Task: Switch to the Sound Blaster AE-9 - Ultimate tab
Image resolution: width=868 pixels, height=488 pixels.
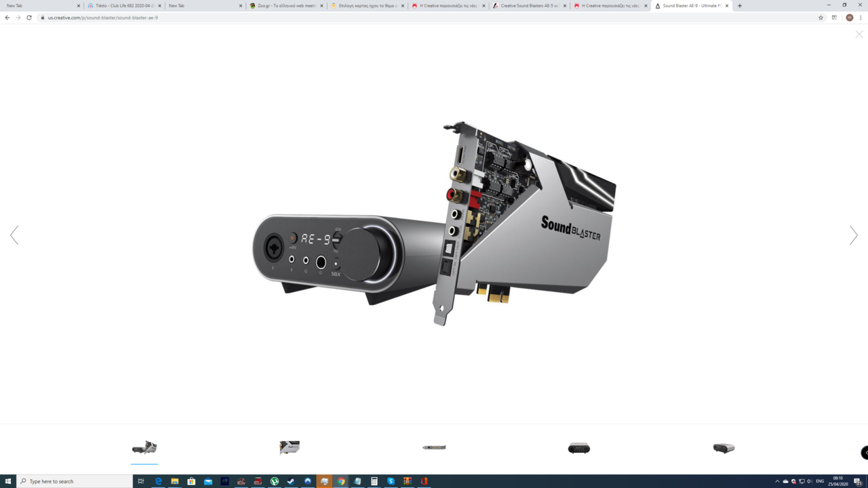Action: coord(690,5)
